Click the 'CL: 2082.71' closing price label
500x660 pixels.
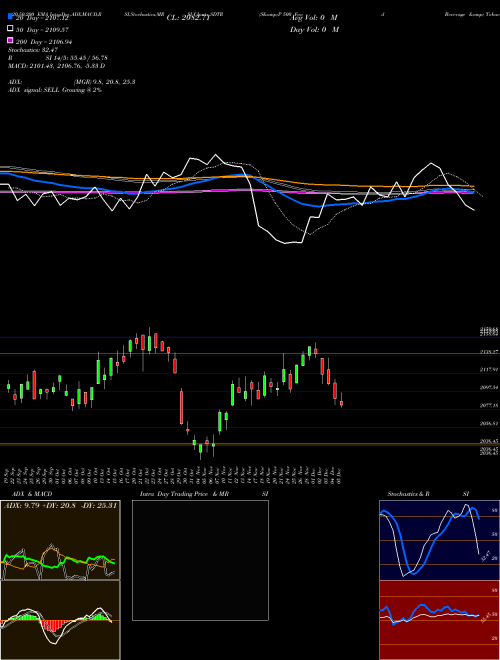tap(188, 18)
